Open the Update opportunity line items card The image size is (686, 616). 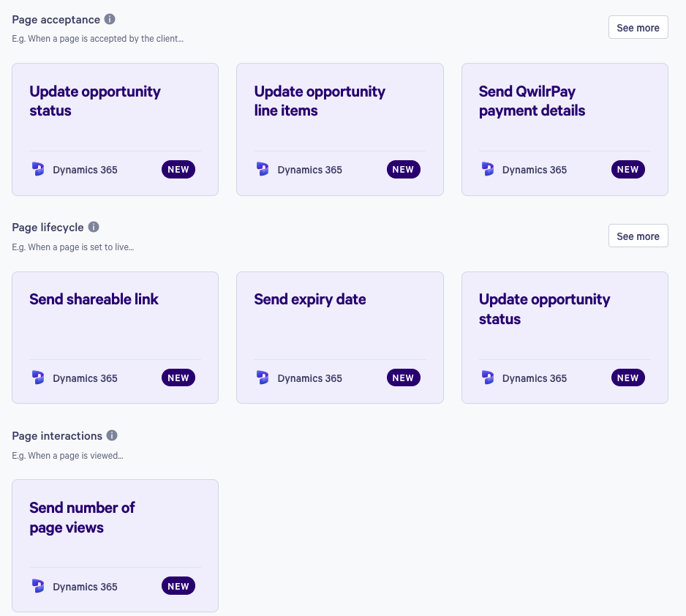pyautogui.click(x=340, y=129)
